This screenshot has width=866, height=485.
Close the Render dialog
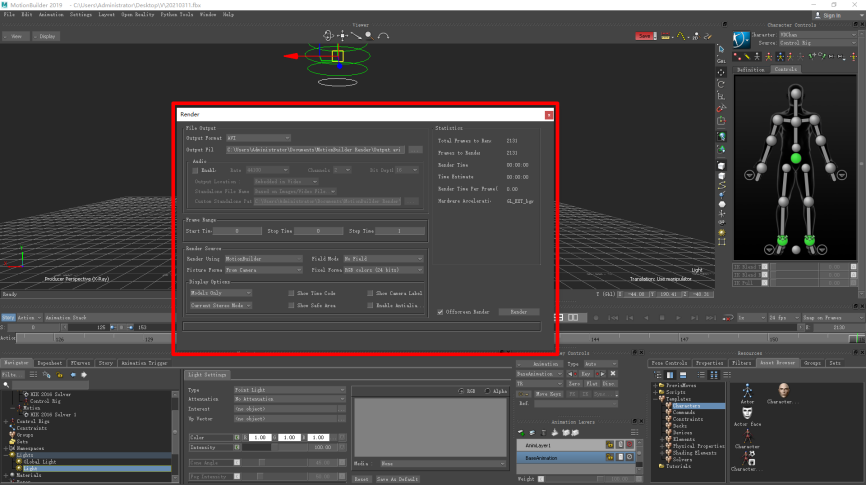pyautogui.click(x=548, y=115)
